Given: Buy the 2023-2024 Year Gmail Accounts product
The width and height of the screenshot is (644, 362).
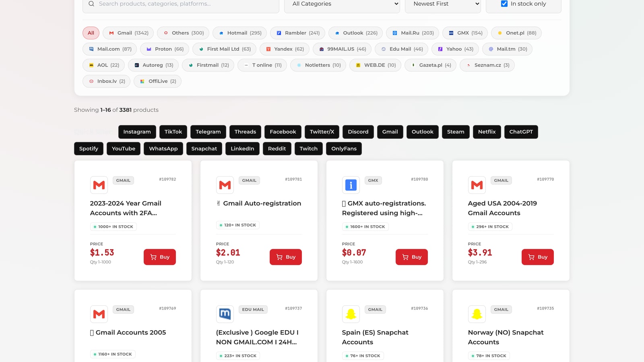Looking at the screenshot, I should pos(160,257).
